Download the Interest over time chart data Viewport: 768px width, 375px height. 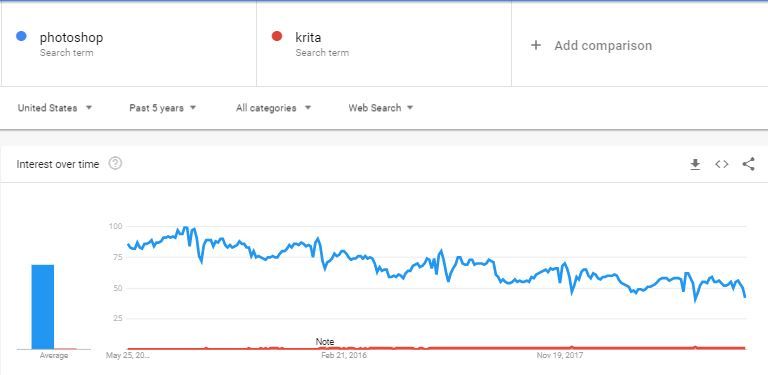[x=695, y=164]
